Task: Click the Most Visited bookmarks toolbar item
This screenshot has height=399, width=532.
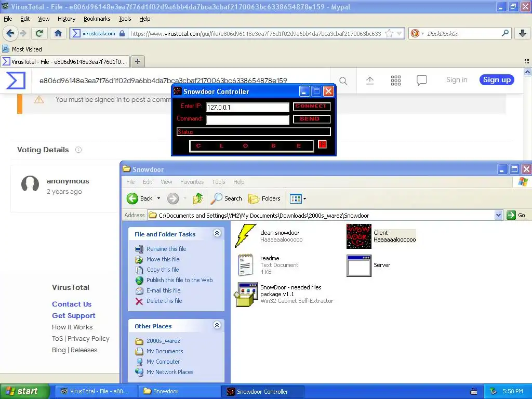Action: 22,49
